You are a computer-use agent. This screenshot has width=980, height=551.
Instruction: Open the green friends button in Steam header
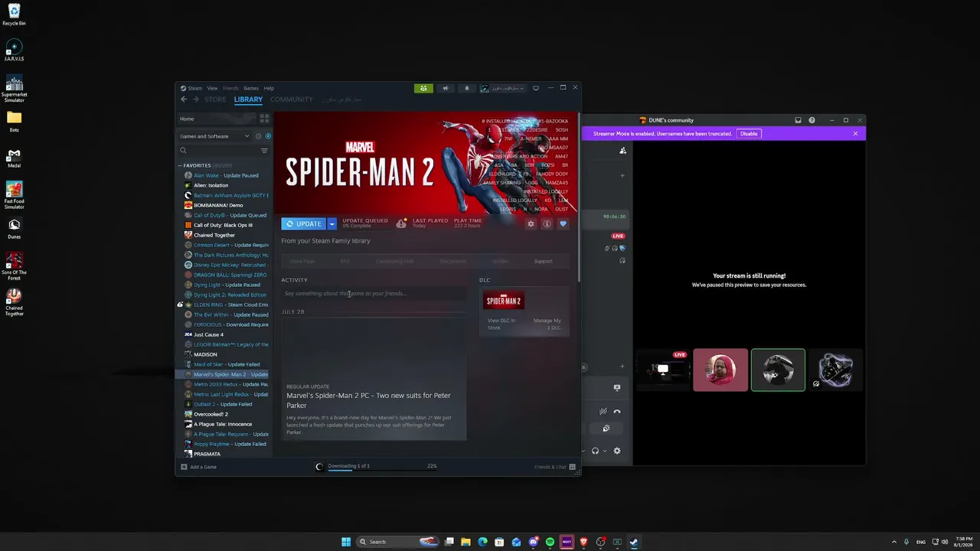pyautogui.click(x=423, y=88)
